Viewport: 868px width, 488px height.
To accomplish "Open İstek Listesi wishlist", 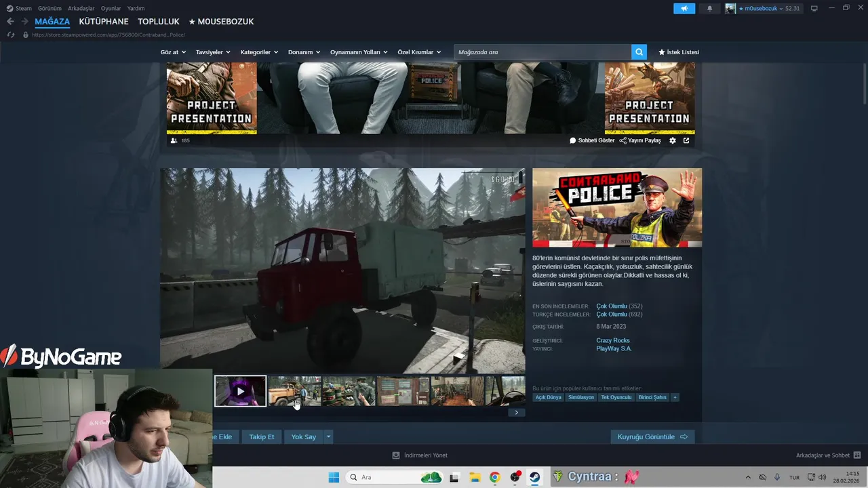I will pos(679,52).
